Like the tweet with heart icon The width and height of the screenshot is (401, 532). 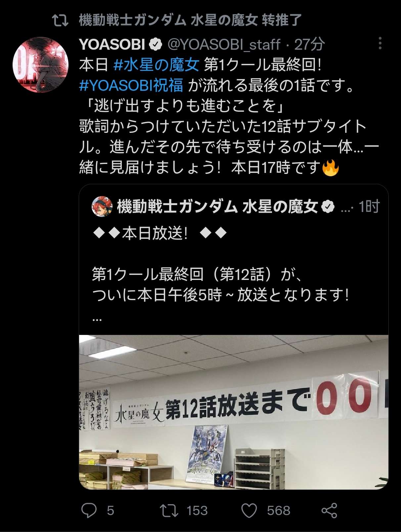249,510
